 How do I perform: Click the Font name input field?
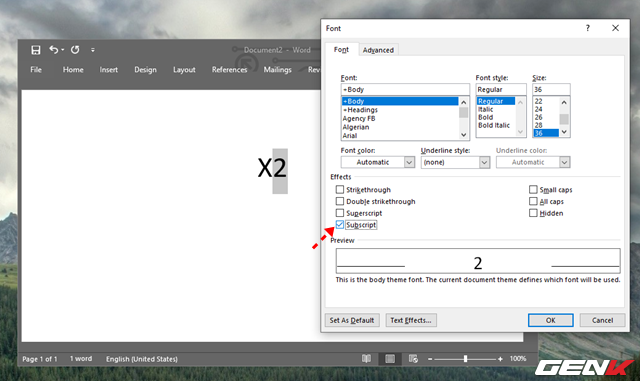(405, 89)
